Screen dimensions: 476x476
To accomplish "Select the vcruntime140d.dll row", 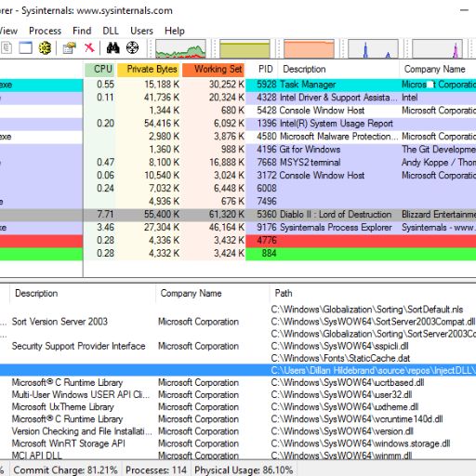I will pyautogui.click(x=238, y=419).
